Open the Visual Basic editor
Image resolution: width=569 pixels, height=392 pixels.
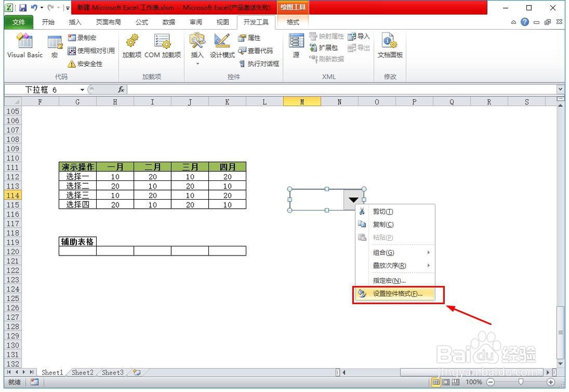click(x=24, y=46)
